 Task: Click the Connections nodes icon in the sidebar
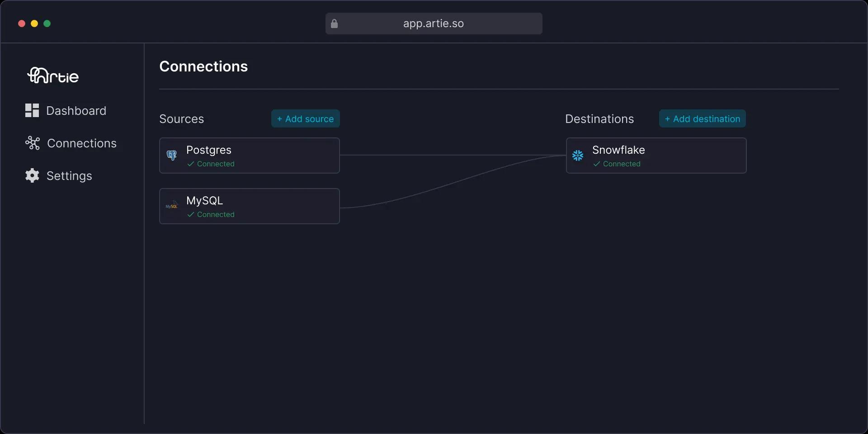pyautogui.click(x=33, y=143)
